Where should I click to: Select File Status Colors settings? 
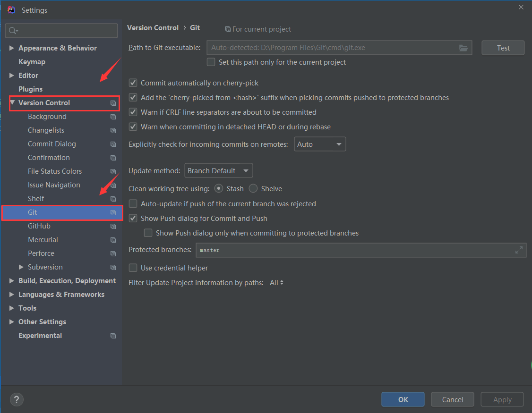pyautogui.click(x=55, y=171)
